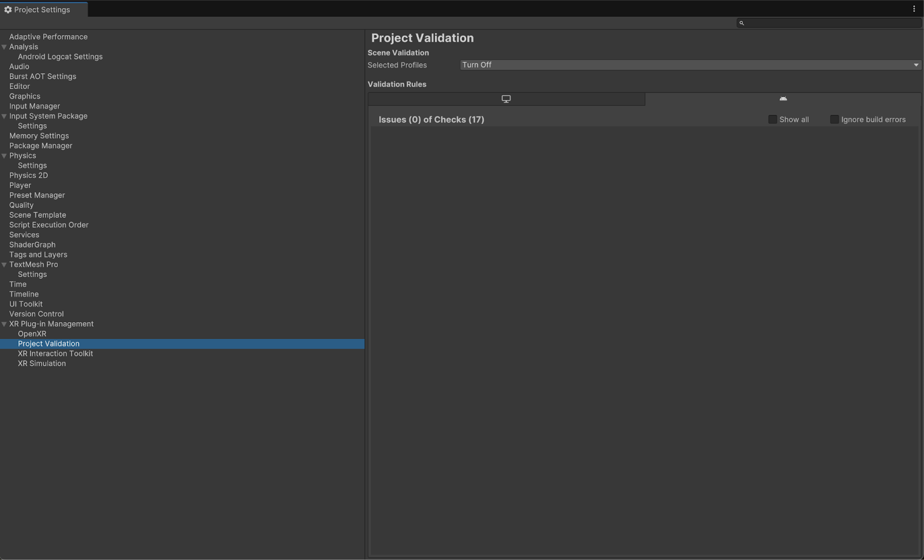The image size is (924, 560).
Task: Collapse the TextMesh Pro section
Action: tap(4, 265)
